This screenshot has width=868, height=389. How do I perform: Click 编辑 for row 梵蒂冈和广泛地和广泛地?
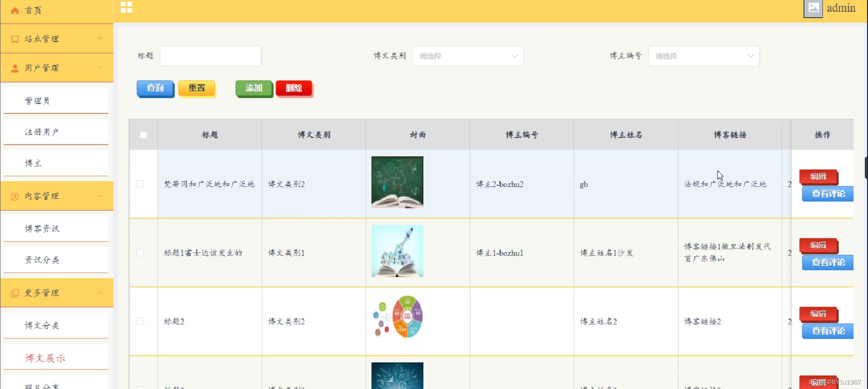pyautogui.click(x=818, y=177)
